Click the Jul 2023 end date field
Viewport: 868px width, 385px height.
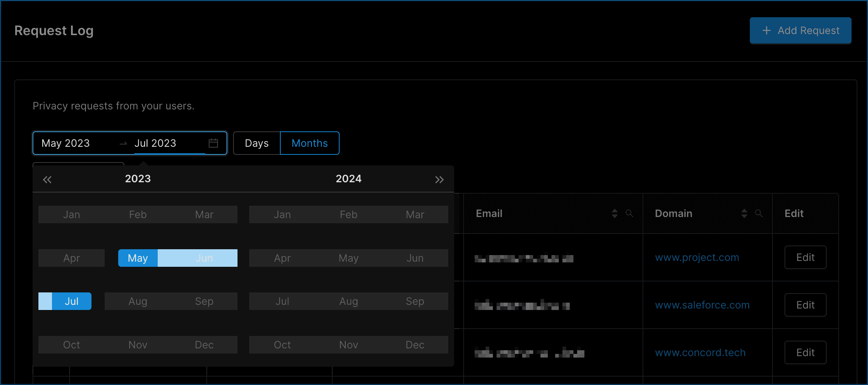click(x=156, y=143)
